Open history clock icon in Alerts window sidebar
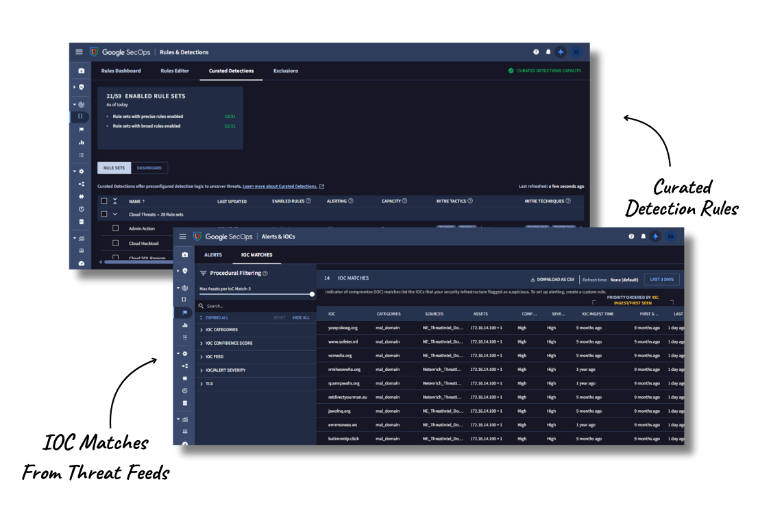The width and height of the screenshot is (771, 532). tap(185, 391)
